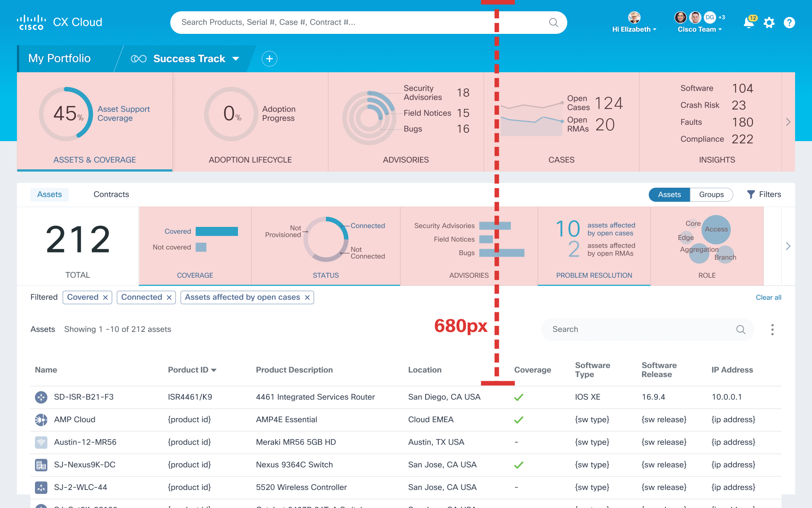Click the AMP Cloud device icon

click(41, 420)
